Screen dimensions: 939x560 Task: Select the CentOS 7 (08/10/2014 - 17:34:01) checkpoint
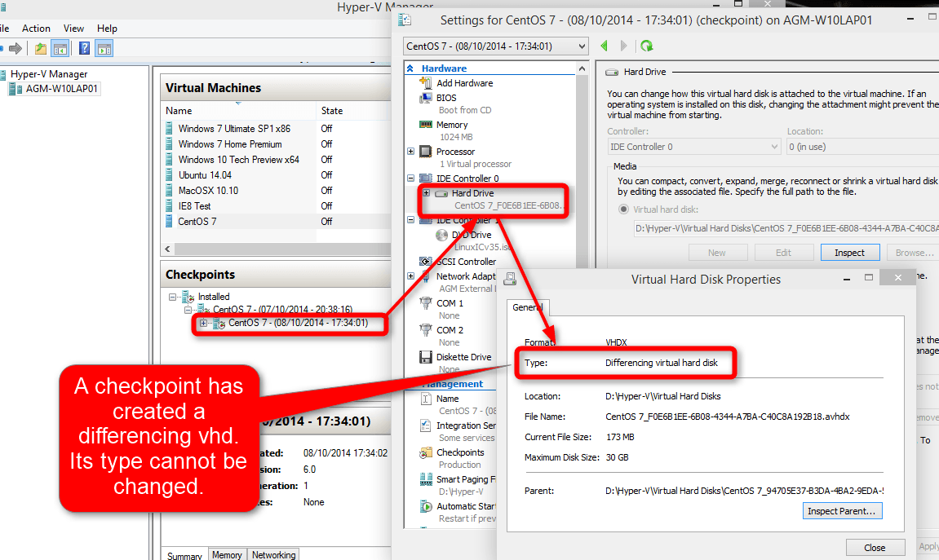[x=298, y=323]
